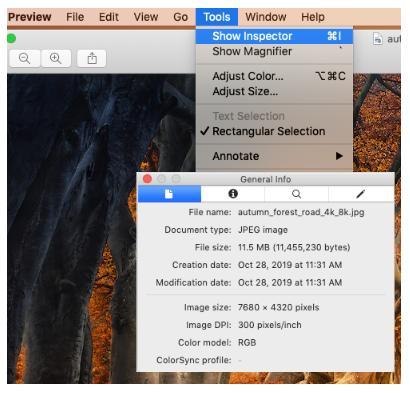Click the Tools menu in menu bar
Image resolution: width=410 pixels, height=393 pixels.
pos(217,17)
